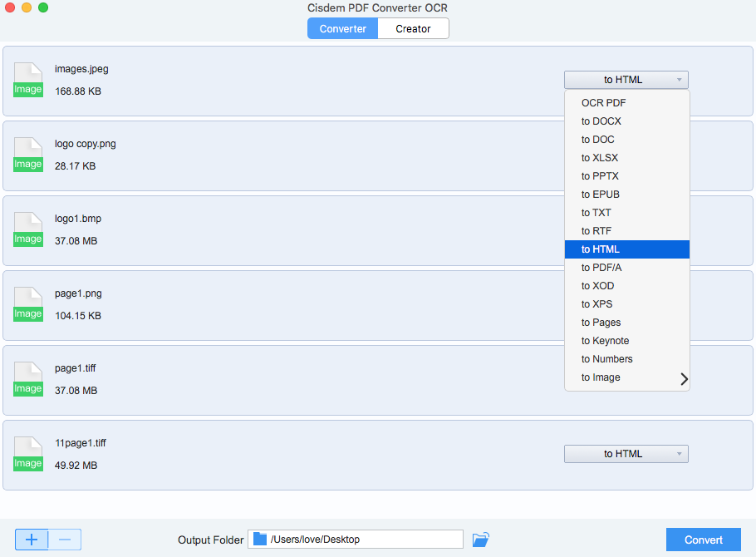
Task: Add files with the plus button
Action: pyautogui.click(x=32, y=540)
